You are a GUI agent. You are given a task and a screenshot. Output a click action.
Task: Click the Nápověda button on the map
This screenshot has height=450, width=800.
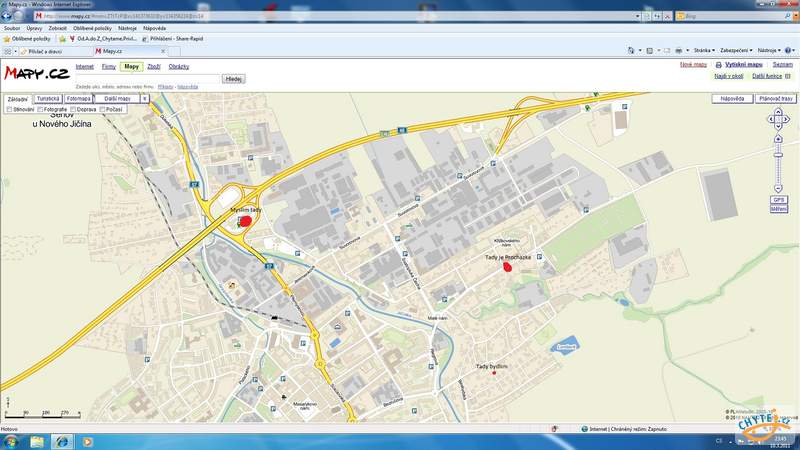[732, 98]
